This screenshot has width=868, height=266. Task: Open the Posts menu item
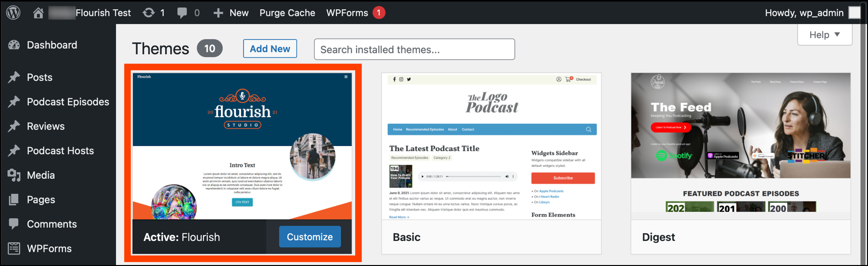point(39,77)
